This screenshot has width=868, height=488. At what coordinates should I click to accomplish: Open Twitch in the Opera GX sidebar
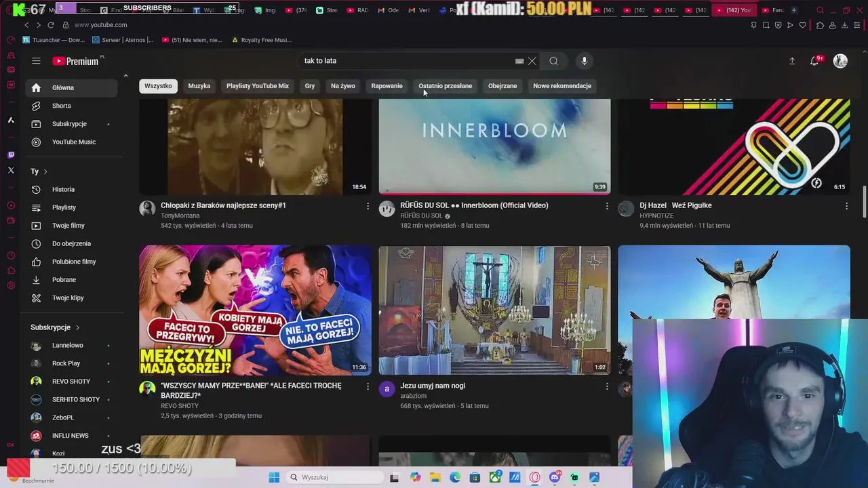(11, 155)
